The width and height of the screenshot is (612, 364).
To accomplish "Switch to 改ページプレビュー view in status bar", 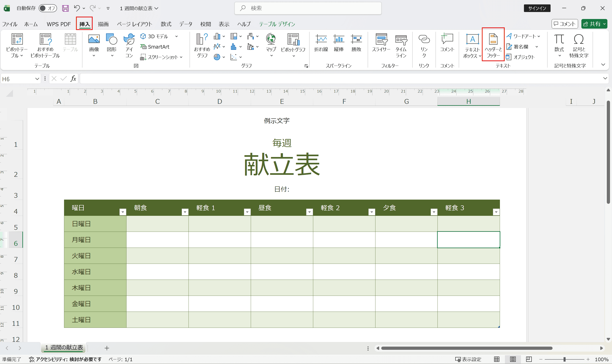I will click(529, 359).
